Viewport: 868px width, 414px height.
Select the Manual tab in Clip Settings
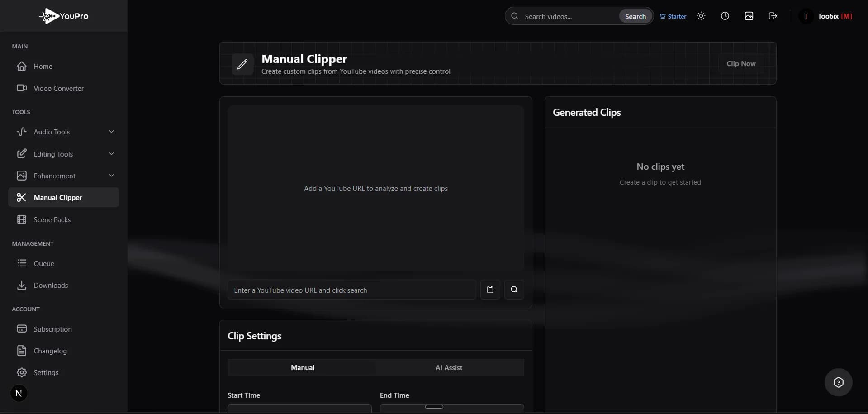click(303, 367)
